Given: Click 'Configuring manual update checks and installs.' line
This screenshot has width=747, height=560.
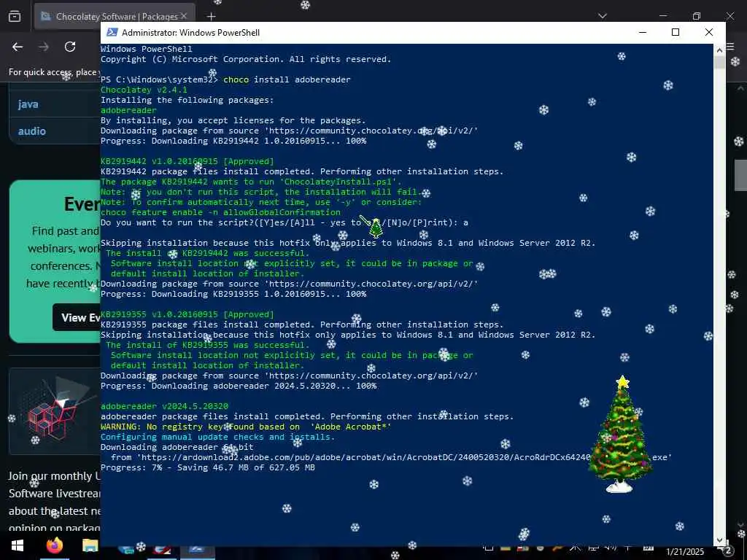Looking at the screenshot, I should click(217, 437).
